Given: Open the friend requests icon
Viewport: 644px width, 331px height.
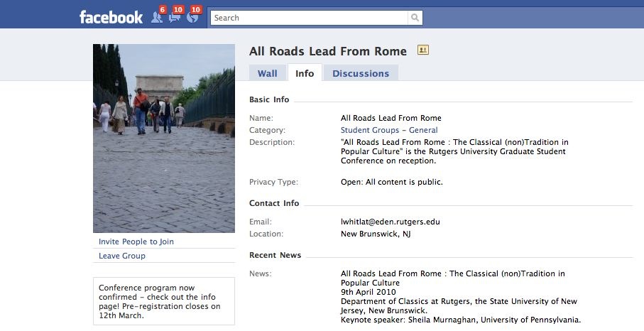Looking at the screenshot, I should (x=157, y=17).
